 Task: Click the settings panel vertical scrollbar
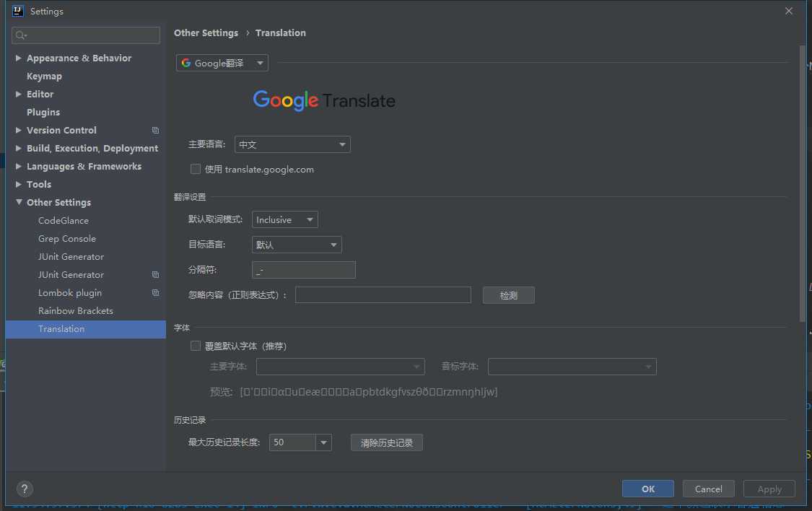(x=803, y=184)
